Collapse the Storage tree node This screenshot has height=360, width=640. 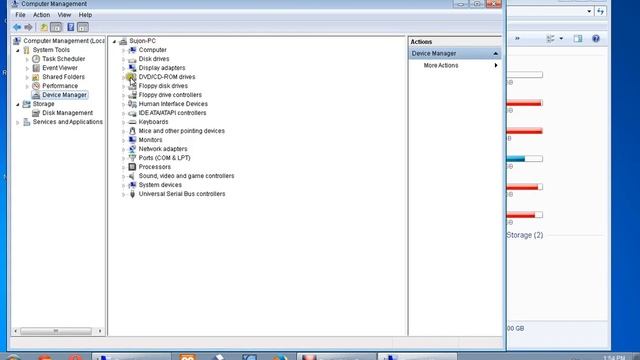[18, 104]
